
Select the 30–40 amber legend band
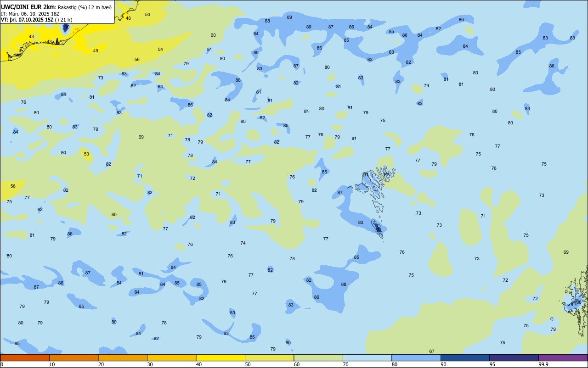click(171, 357)
